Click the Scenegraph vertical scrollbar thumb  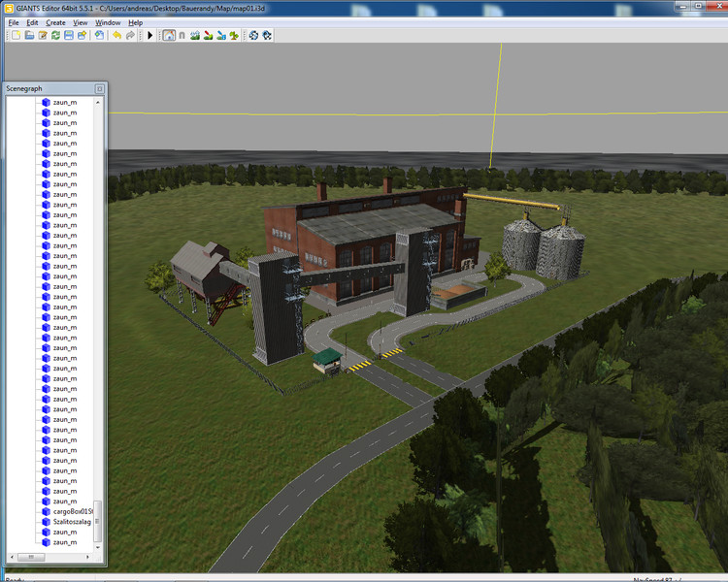tap(97, 521)
